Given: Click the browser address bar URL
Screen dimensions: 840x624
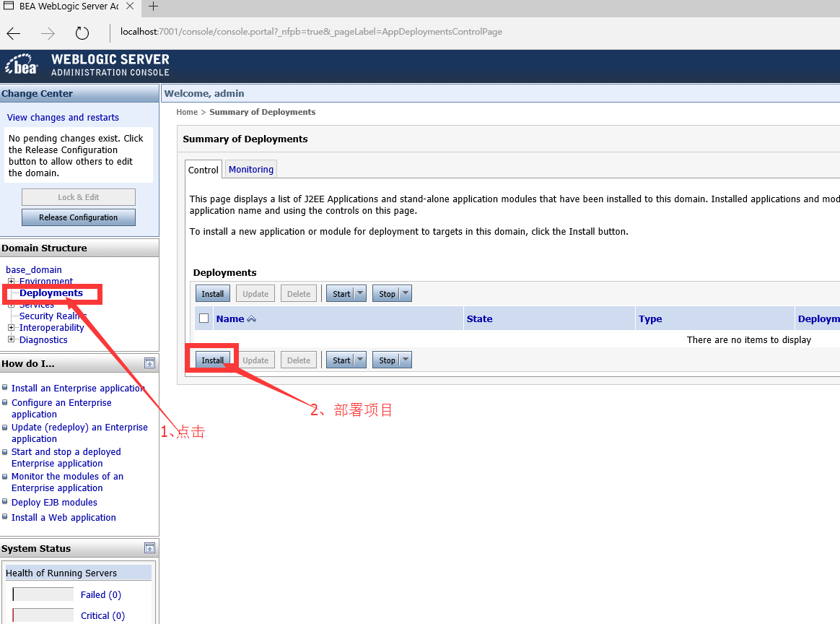Looking at the screenshot, I should pyautogui.click(x=311, y=32).
